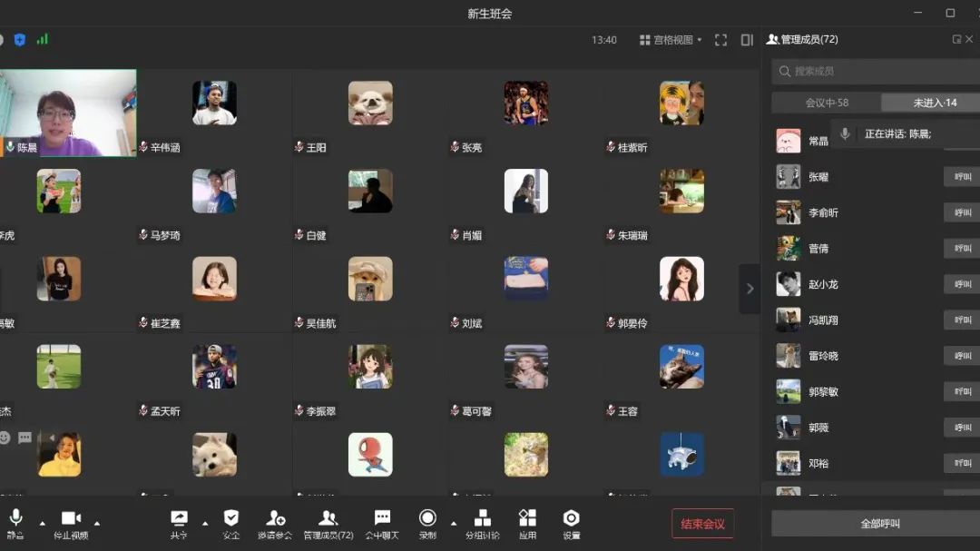The image size is (980, 551).
Task: Expand the 宫格视图 layout dropdown
Action: tap(671, 40)
